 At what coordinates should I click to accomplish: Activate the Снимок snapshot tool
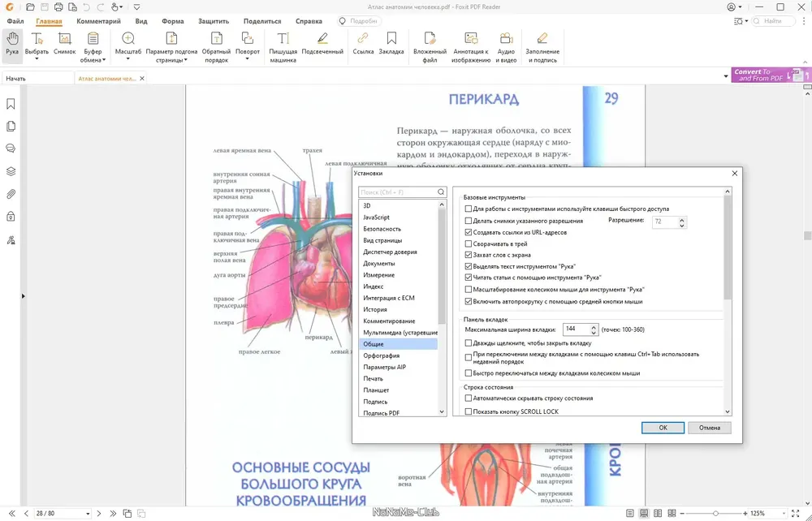65,44
